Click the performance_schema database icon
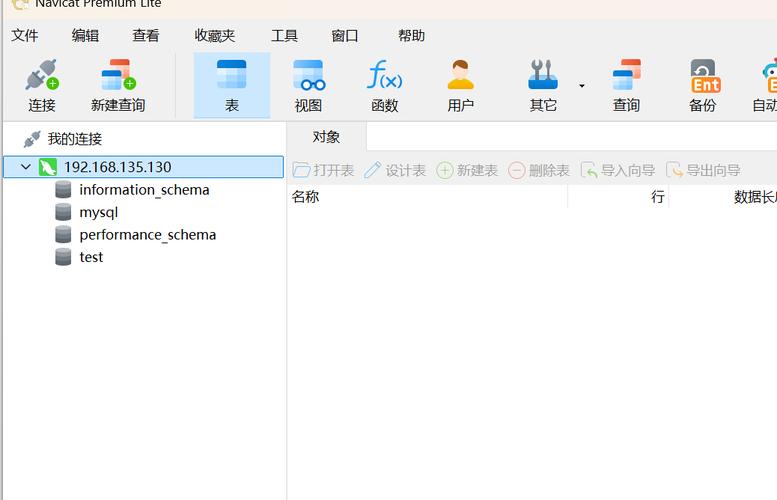This screenshot has height=500, width=777. point(63,234)
